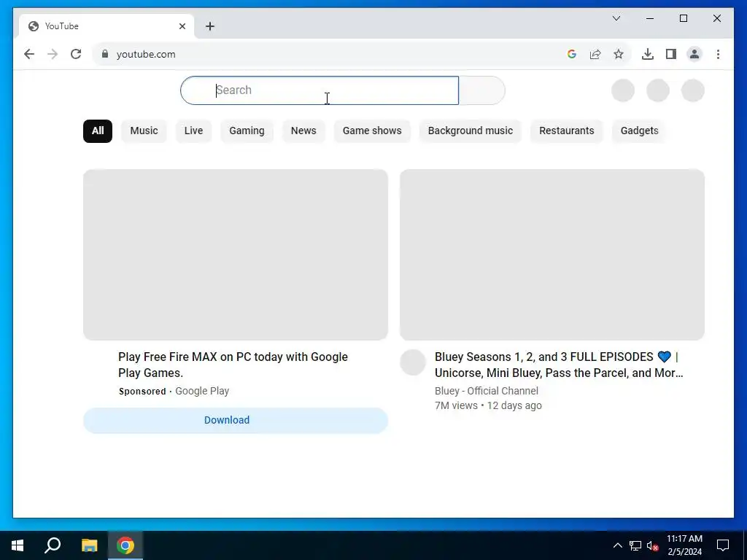Reload the YouTube page
This screenshot has height=560, width=747.
[76, 54]
